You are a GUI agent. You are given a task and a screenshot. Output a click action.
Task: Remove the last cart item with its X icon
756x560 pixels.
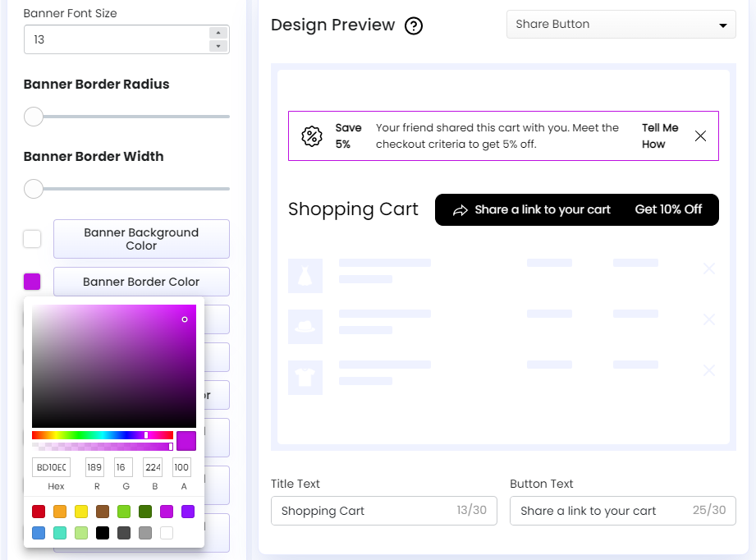pyautogui.click(x=708, y=370)
